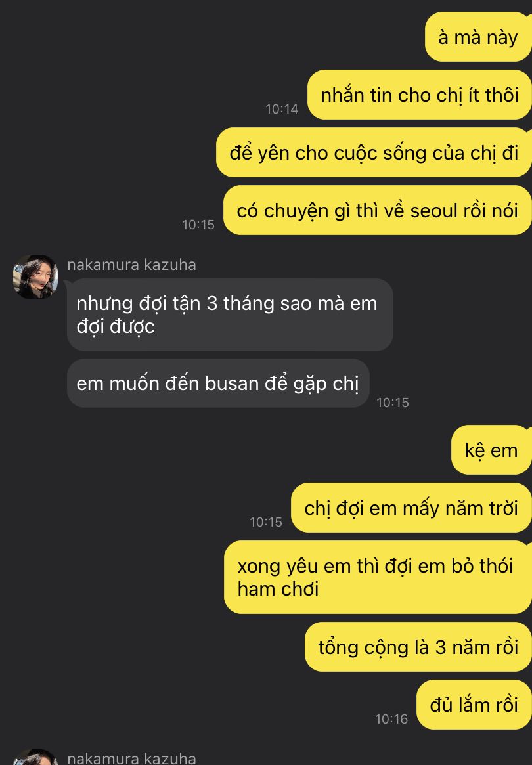Tap the 10:15 timestamp beside the busan message

[x=392, y=403]
